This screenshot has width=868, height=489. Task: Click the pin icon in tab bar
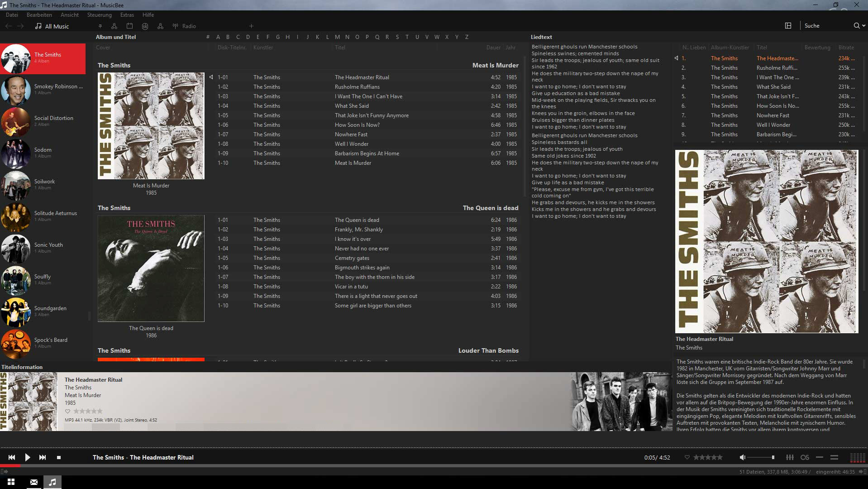[100, 26]
